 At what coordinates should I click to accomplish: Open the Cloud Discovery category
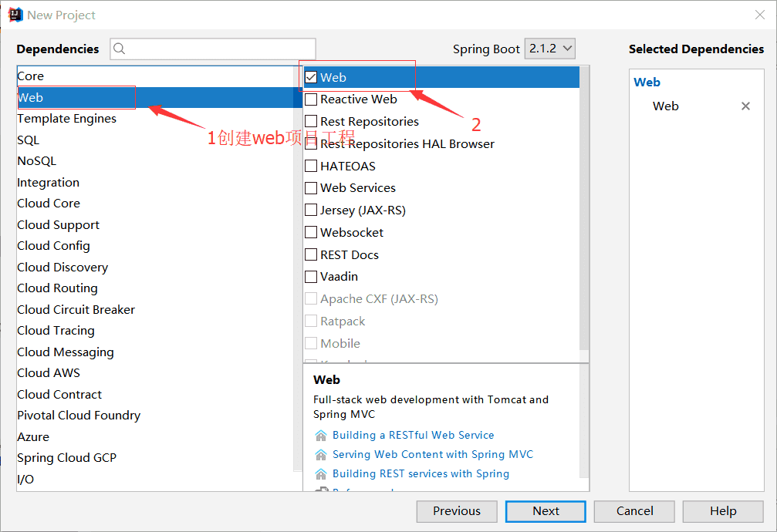(x=155, y=267)
